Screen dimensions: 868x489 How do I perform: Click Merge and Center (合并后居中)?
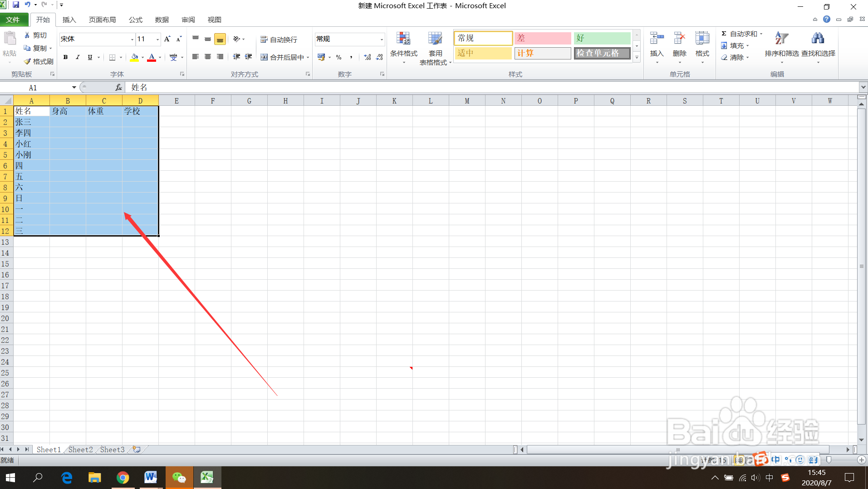(282, 57)
